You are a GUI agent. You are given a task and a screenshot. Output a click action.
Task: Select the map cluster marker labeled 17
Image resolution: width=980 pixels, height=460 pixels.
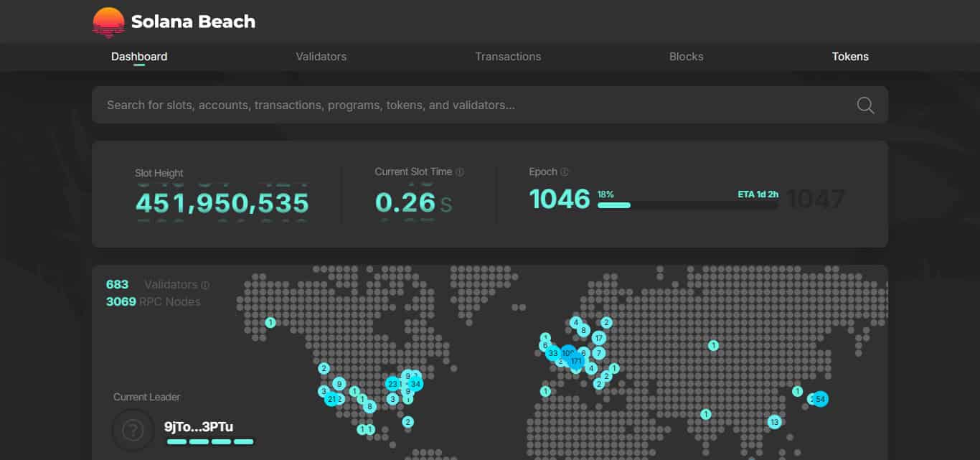point(599,338)
